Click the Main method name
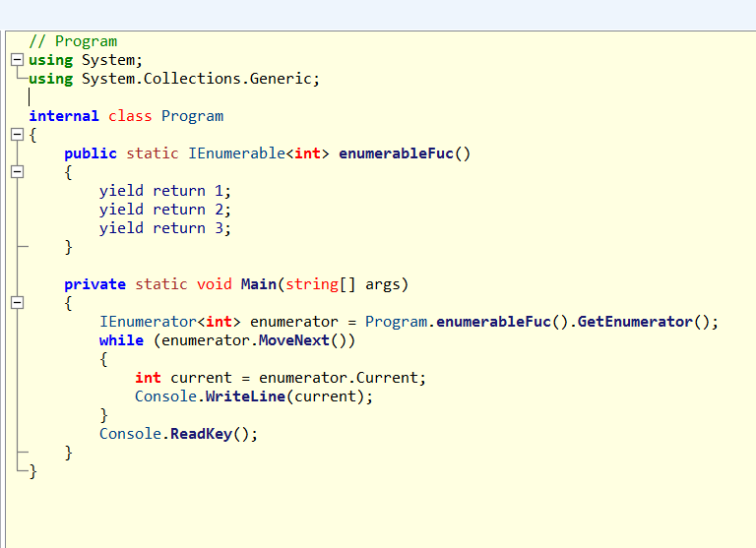This screenshot has width=756, height=548. click(x=259, y=284)
